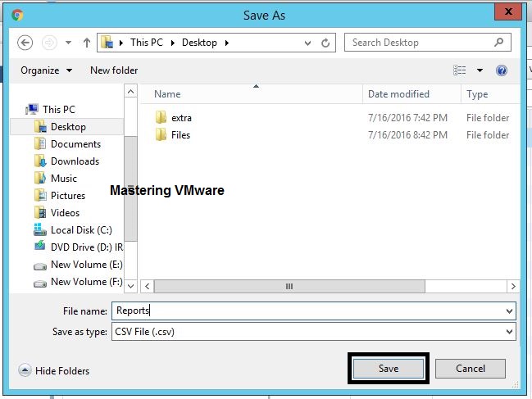Image resolution: width=532 pixels, height=399 pixels.
Task: Select Desktop in address breadcrumb
Action: [x=199, y=43]
